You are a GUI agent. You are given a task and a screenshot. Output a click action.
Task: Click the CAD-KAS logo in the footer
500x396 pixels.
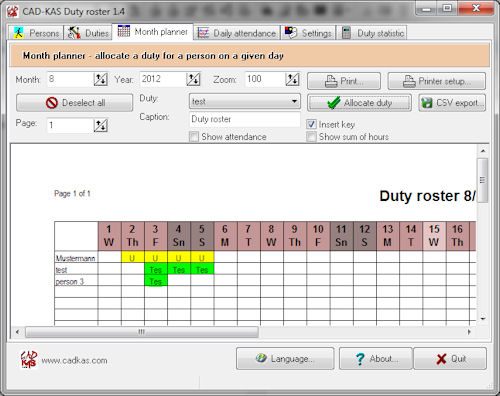coord(29,360)
